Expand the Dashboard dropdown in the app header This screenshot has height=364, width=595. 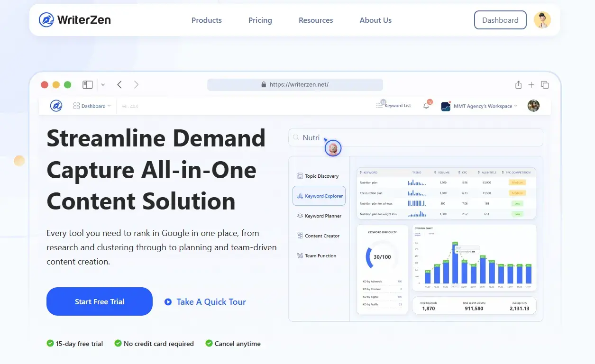92,105
